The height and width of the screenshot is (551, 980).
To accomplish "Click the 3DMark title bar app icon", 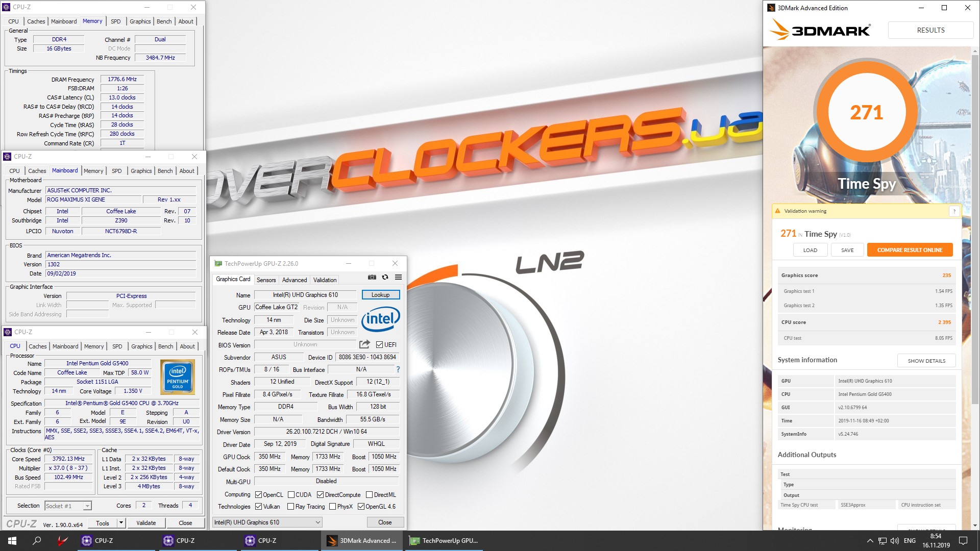I will click(771, 8).
